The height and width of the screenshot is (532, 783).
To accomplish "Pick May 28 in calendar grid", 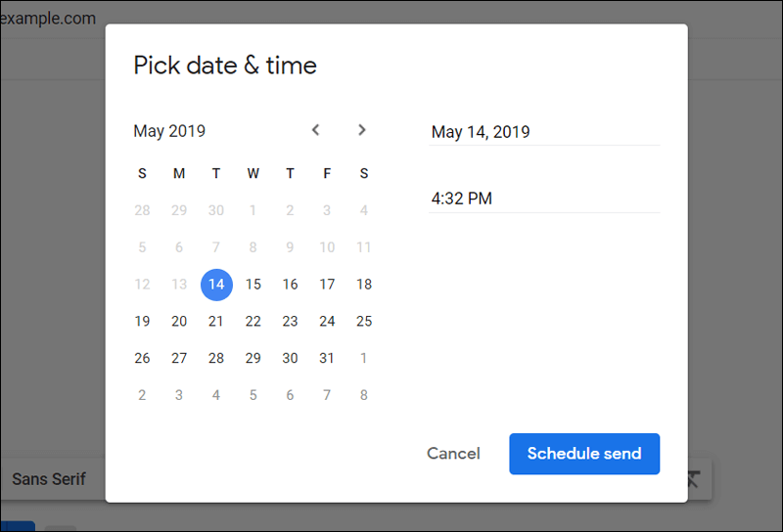I will pos(216,358).
